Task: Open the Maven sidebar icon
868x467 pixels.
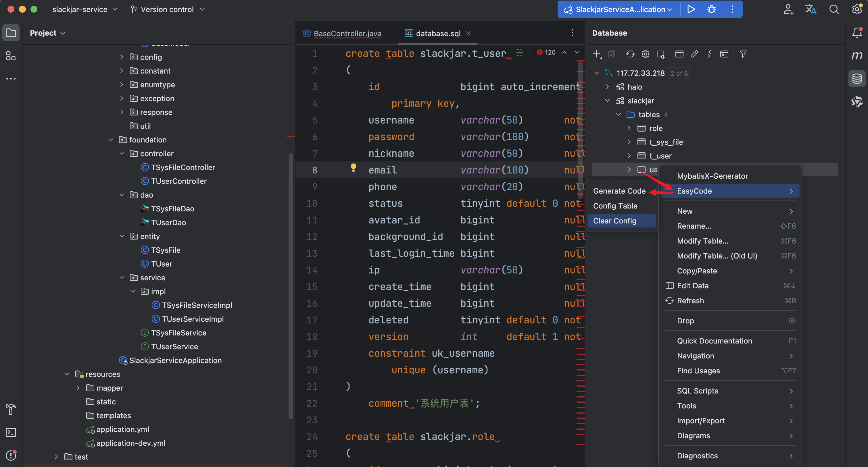Action: tap(857, 55)
